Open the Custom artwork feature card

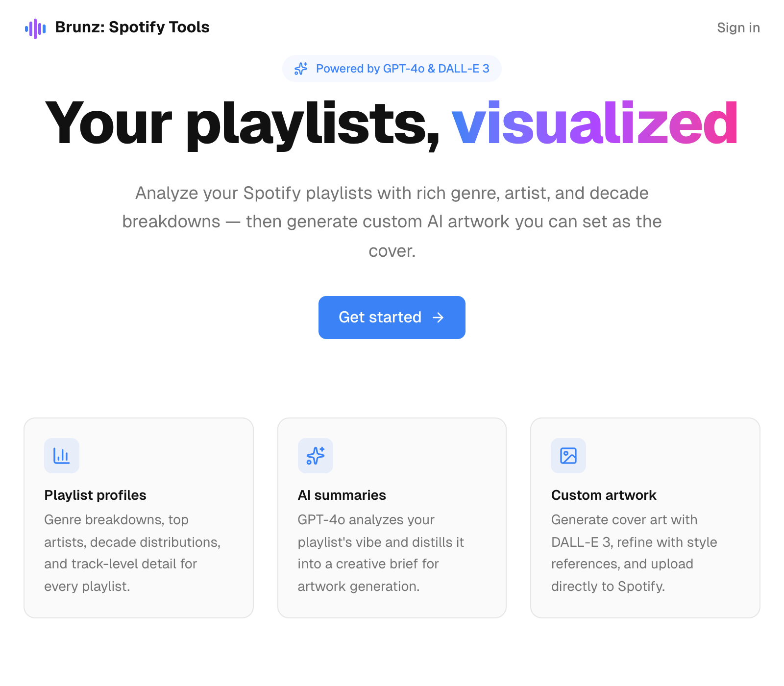point(645,517)
